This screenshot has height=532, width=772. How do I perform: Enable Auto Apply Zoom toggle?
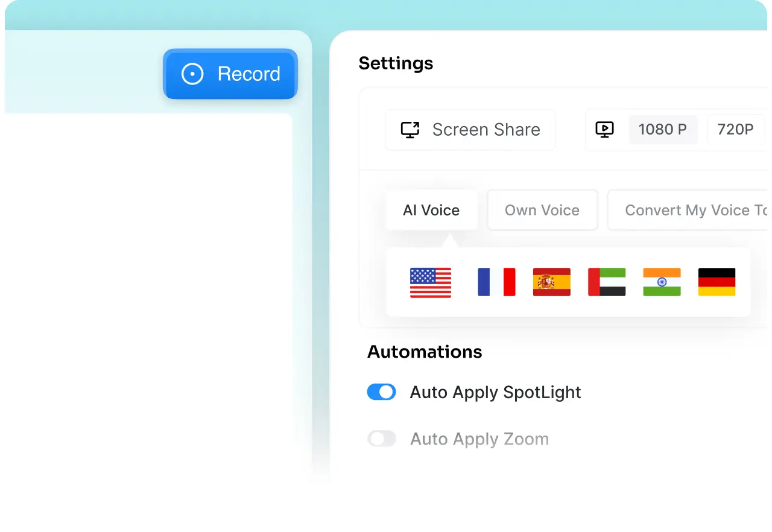tap(382, 439)
